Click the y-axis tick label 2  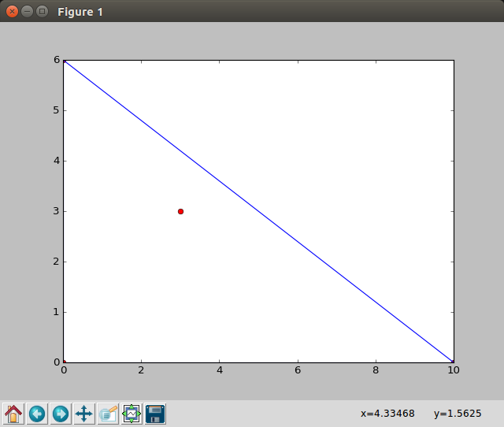[x=57, y=262]
